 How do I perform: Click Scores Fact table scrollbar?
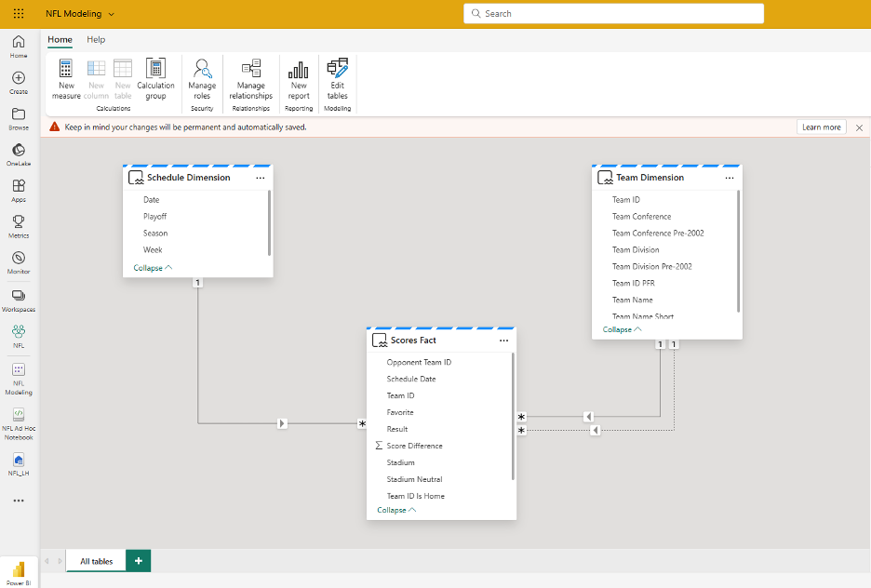tap(513, 417)
